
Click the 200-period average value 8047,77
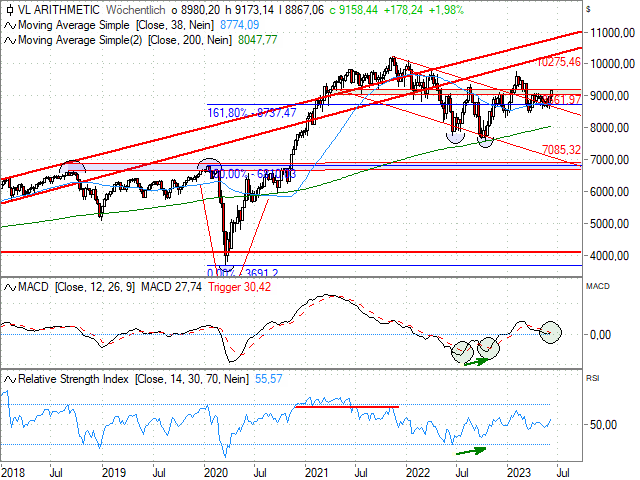258,40
